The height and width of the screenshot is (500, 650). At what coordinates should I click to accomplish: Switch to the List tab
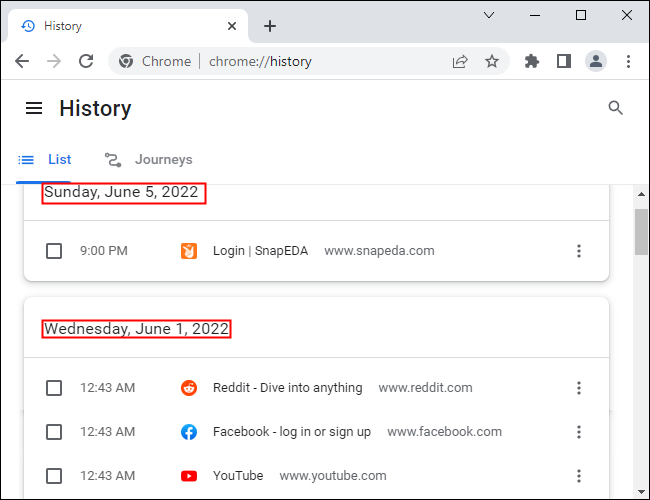coord(44,160)
